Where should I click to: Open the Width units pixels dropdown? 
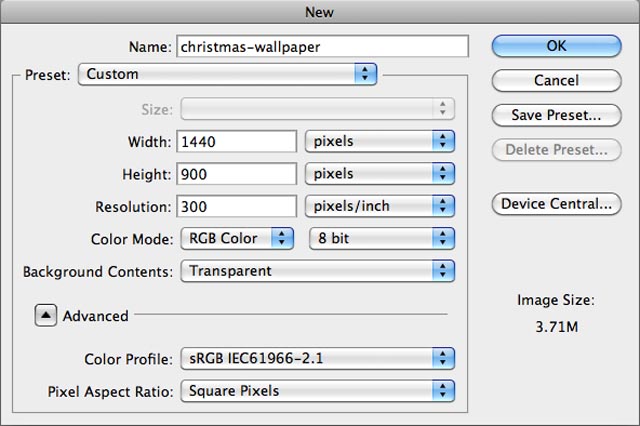click(x=380, y=141)
